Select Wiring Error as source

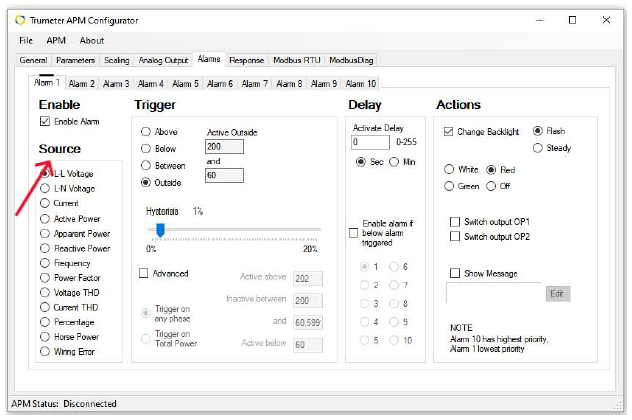click(x=45, y=351)
